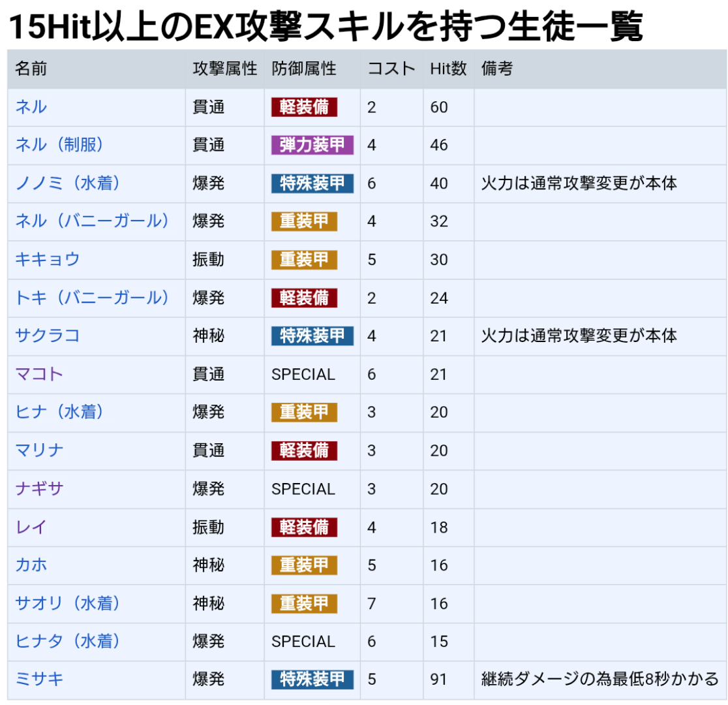Click 火力は通常攻撃変更が本体 note in ノノミ row
This screenshot has width=728, height=705.
click(579, 183)
